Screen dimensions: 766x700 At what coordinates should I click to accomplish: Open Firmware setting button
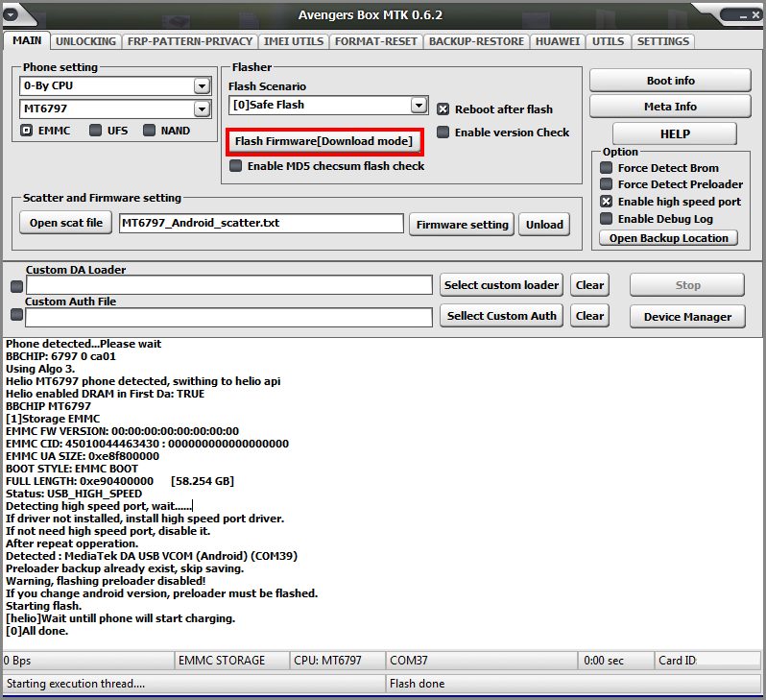coord(462,225)
